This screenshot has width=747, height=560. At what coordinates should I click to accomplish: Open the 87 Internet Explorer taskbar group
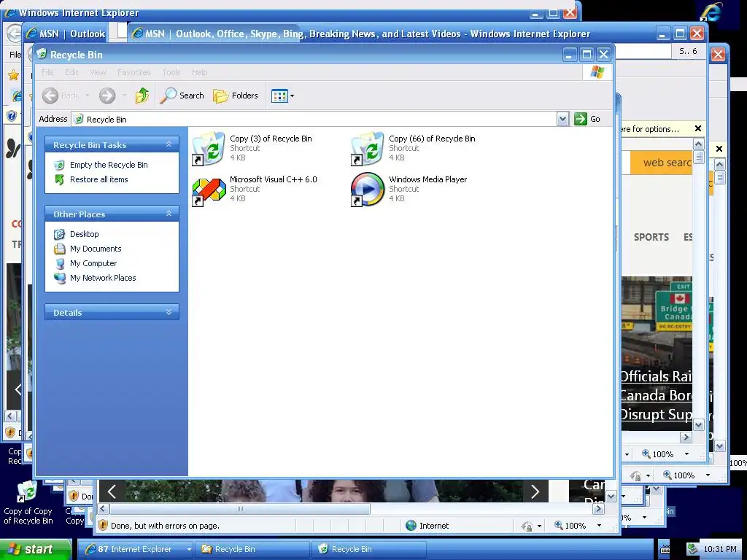[x=135, y=549]
